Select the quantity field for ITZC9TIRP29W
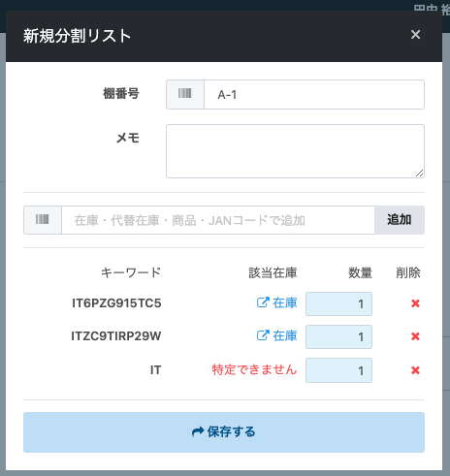 tap(338, 337)
